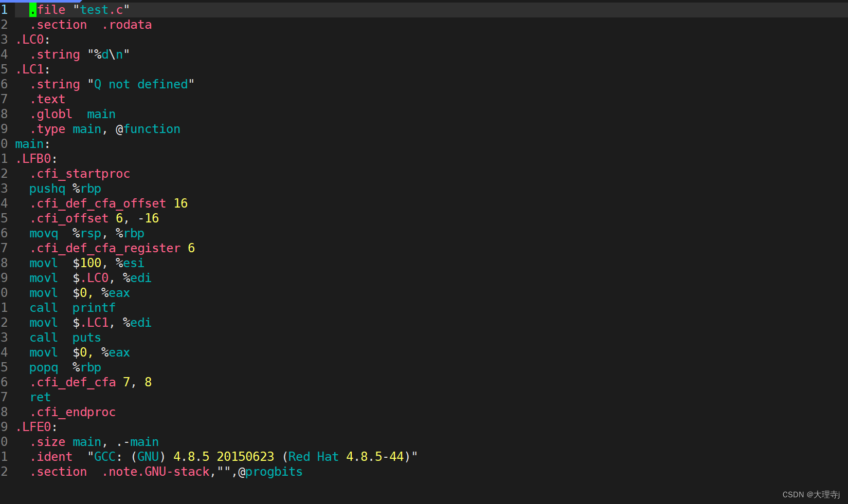848x504 pixels.
Task: Click the popq instruction
Action: tap(44, 367)
